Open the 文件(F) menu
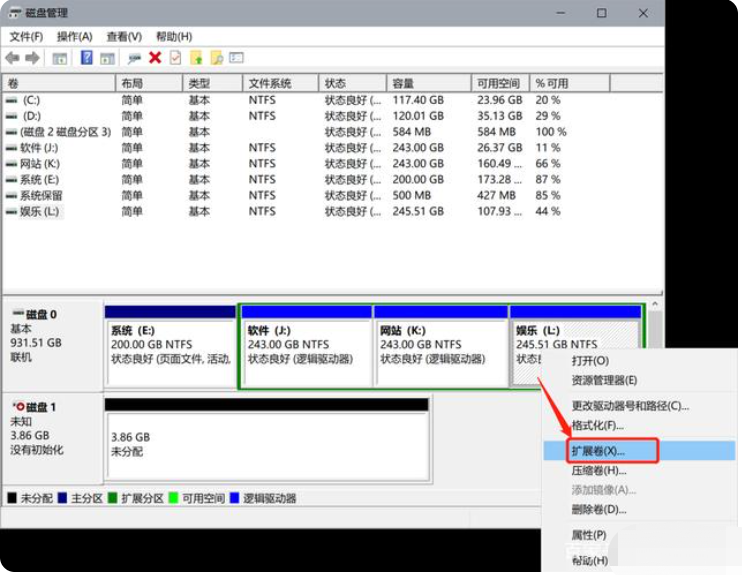742x575 pixels. 26,37
